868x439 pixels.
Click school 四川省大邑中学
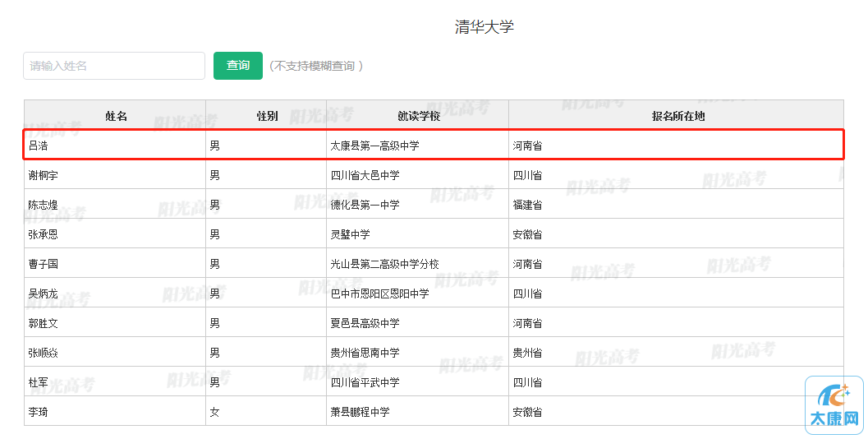[365, 175]
